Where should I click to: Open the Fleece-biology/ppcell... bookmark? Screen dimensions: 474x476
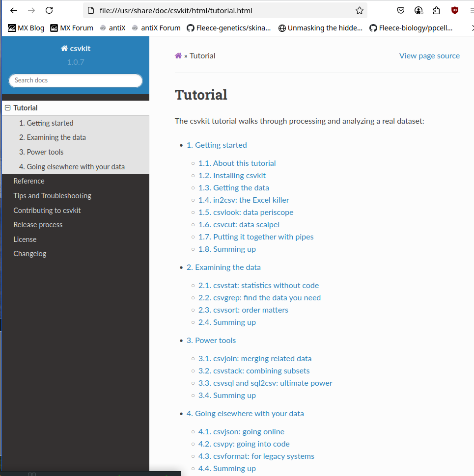click(x=411, y=28)
